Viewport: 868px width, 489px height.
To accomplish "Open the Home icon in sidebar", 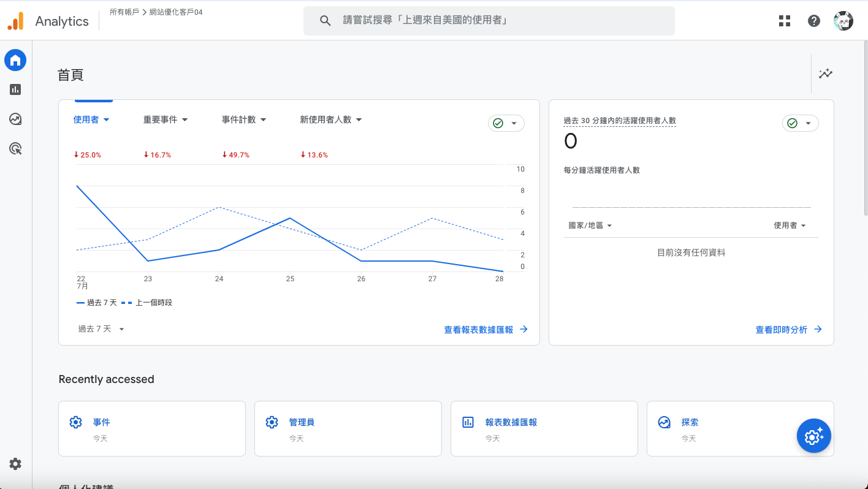I will (x=15, y=60).
